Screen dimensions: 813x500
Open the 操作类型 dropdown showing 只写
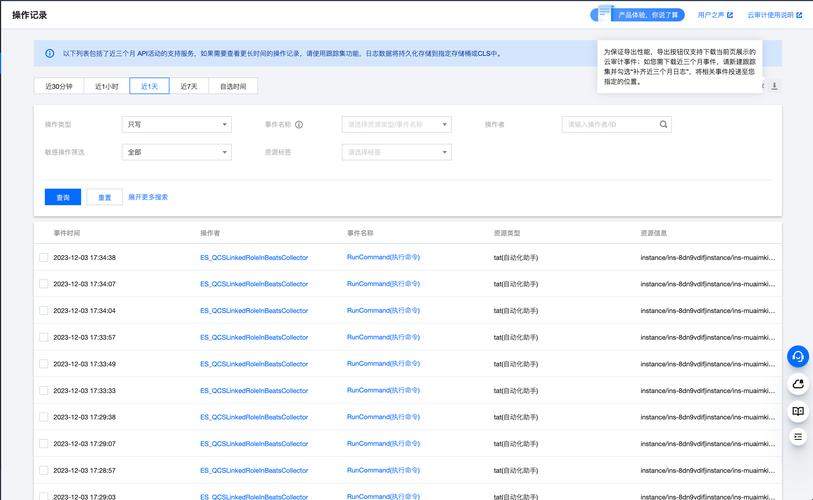(x=177, y=124)
